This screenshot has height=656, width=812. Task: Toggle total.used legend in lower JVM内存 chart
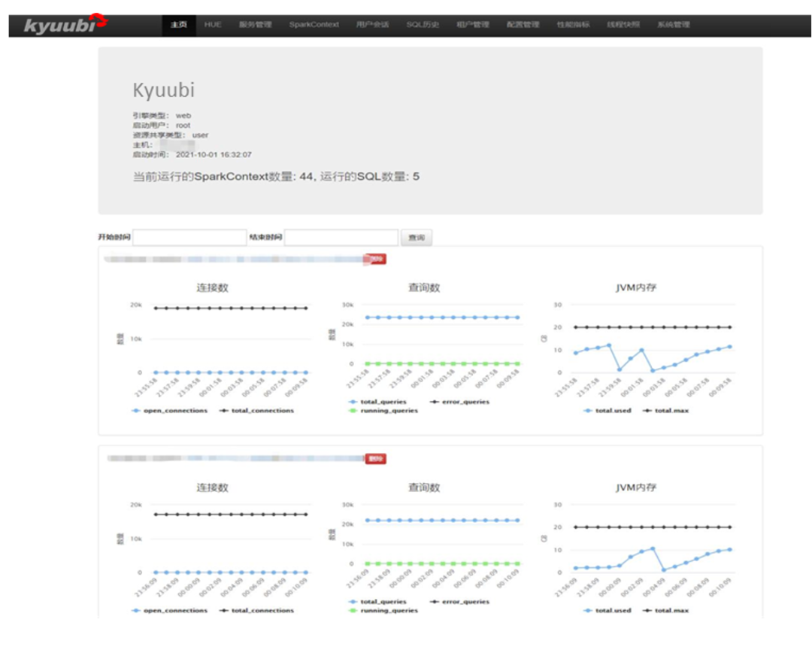coord(607,610)
